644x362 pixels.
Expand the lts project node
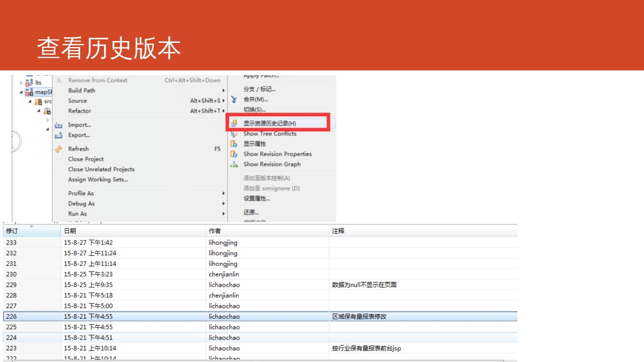(21, 83)
